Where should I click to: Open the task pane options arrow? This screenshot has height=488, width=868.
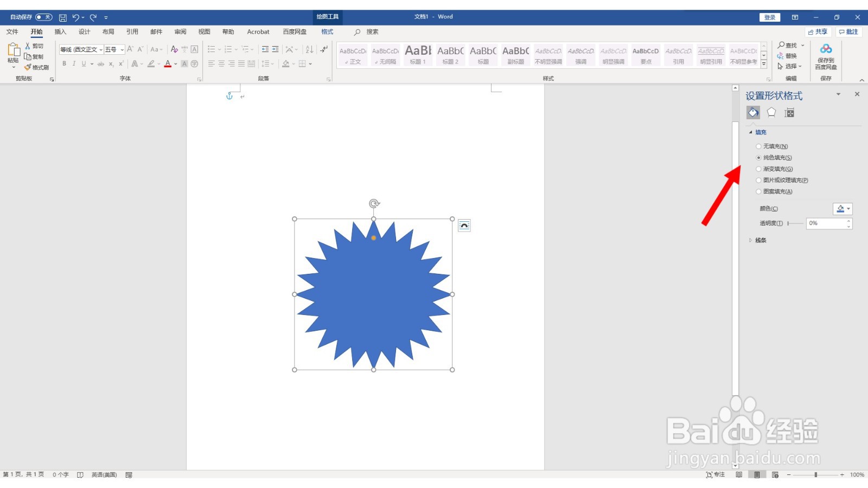point(838,94)
